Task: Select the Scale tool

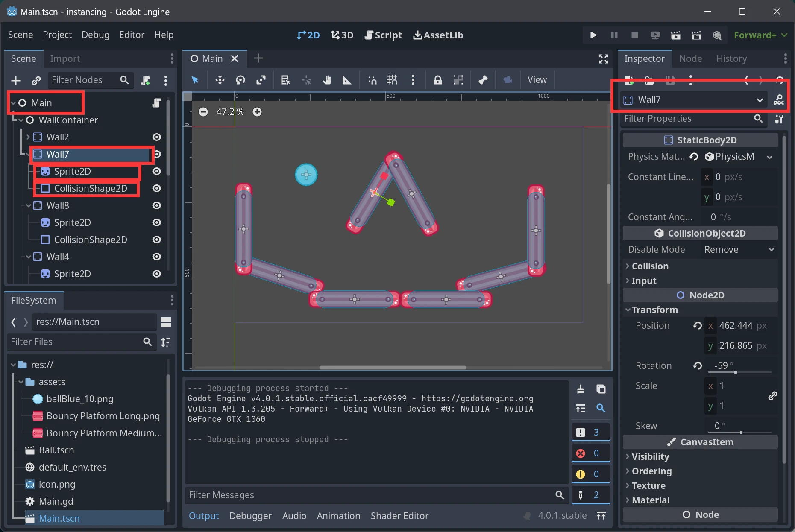Action: tap(261, 80)
